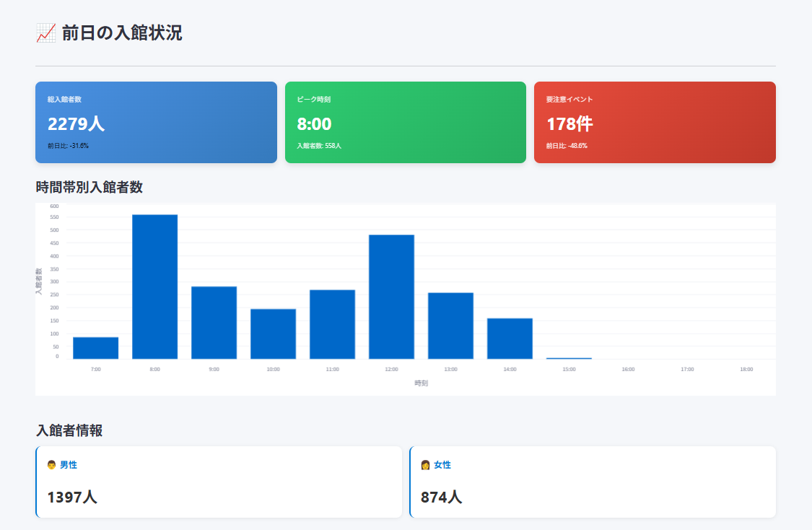Click the 13:00 bar in the chart
The height and width of the screenshot is (530, 812).
tap(450, 326)
